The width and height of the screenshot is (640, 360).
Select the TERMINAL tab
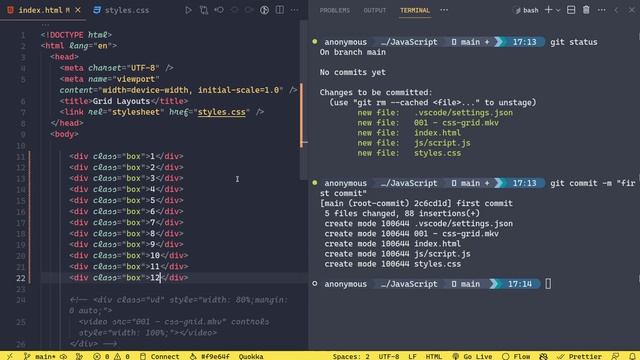tap(415, 11)
